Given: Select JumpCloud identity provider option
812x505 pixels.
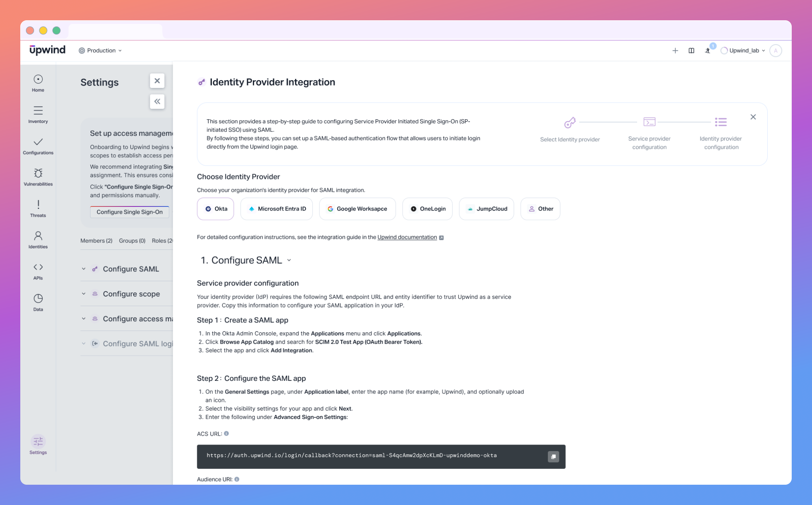Looking at the screenshot, I should [x=486, y=208].
